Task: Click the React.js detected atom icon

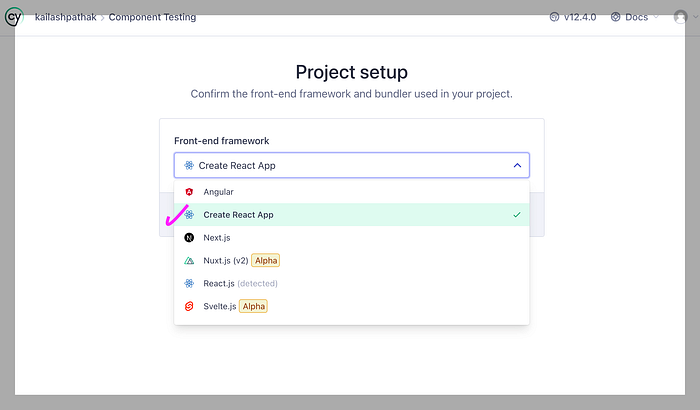Action: tap(189, 283)
